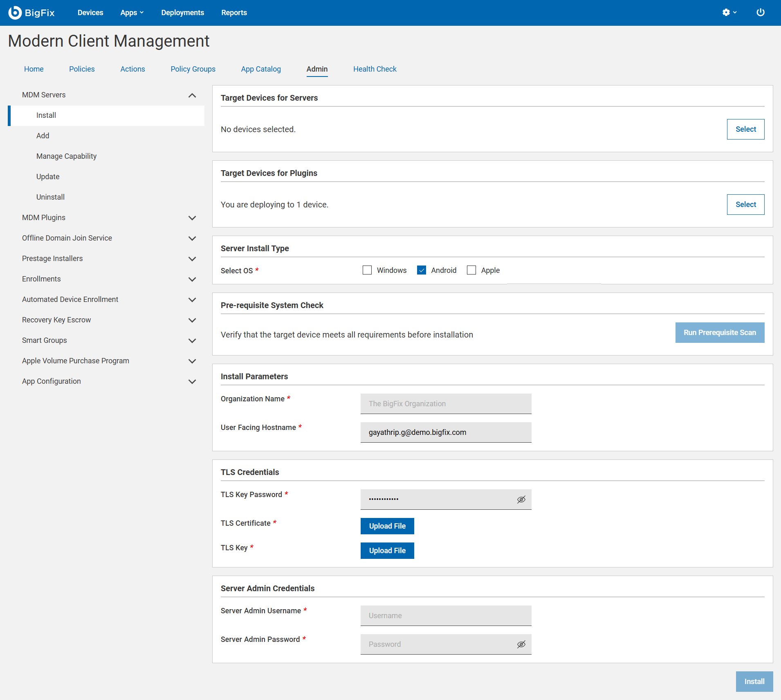Collapse the MDM Servers section
781x700 pixels.
coord(192,95)
